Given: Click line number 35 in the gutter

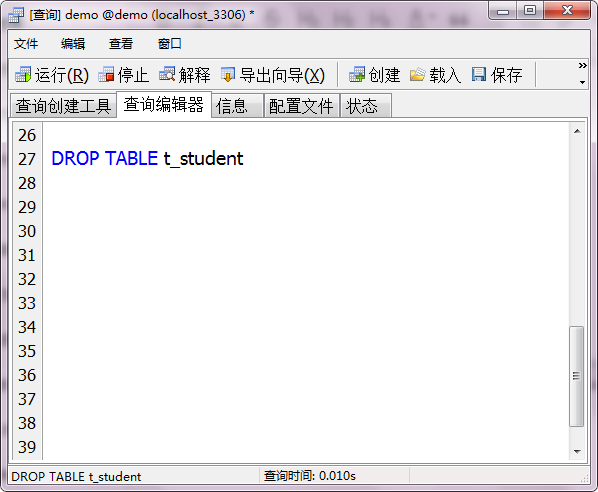Looking at the screenshot, I should (x=27, y=351).
